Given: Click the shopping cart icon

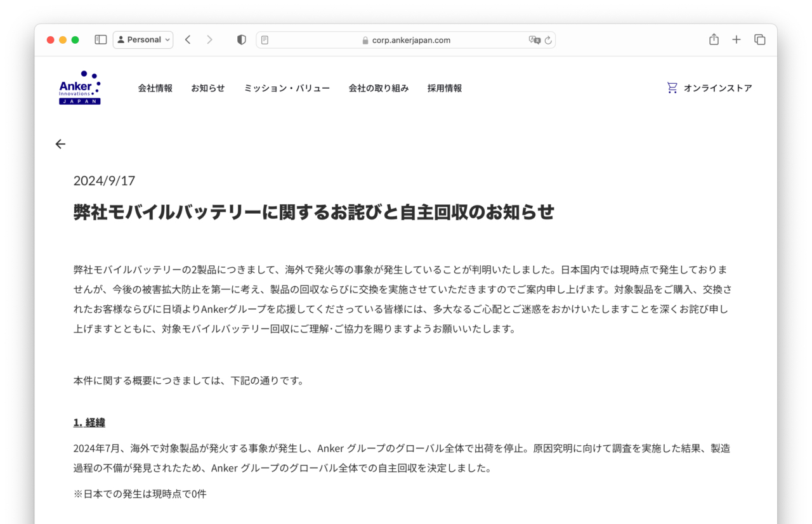Looking at the screenshot, I should click(672, 88).
